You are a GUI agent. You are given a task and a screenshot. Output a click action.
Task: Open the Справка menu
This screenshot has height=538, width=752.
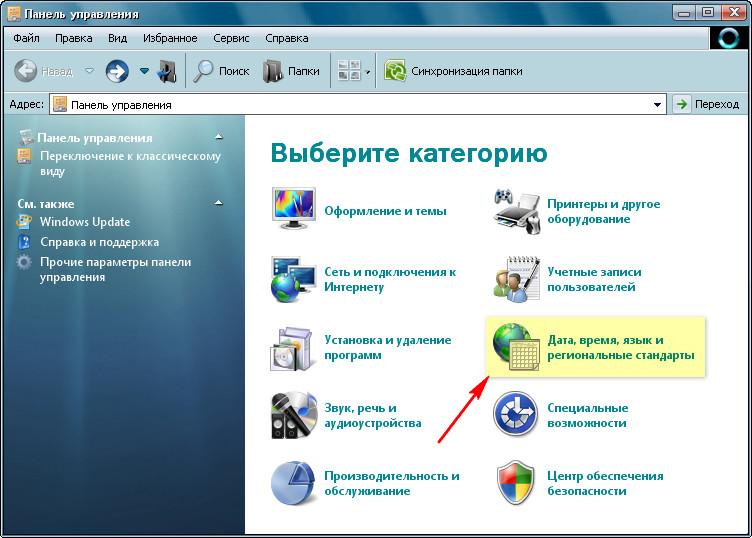(x=287, y=38)
